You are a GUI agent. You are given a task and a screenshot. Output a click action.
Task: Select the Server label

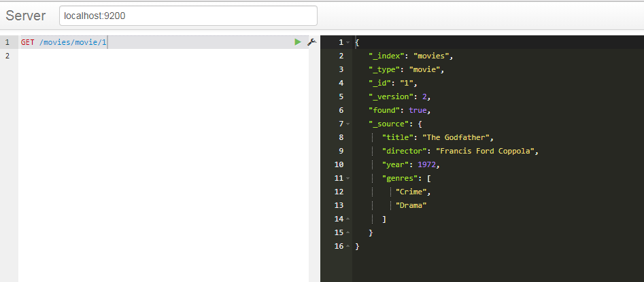click(25, 16)
